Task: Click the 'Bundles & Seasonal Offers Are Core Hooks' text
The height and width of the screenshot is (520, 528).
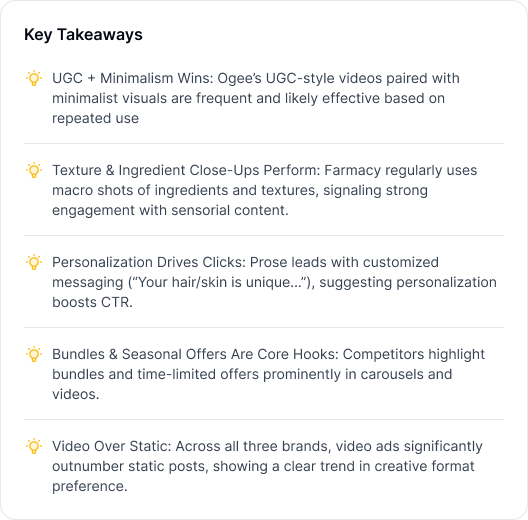Action: (x=195, y=354)
